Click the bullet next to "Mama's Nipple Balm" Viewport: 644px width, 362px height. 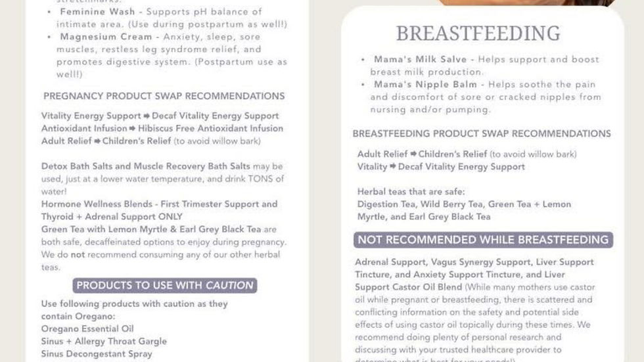363,85
